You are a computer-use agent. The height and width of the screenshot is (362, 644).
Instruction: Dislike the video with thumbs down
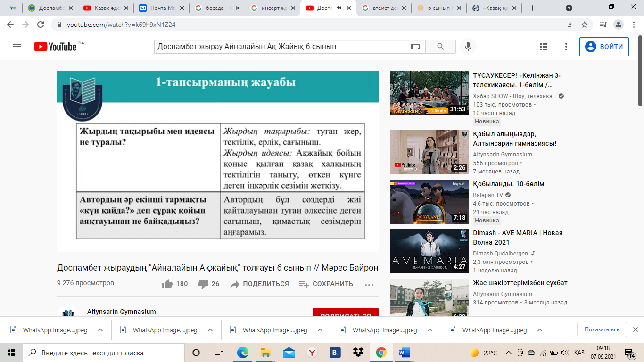[x=203, y=284]
